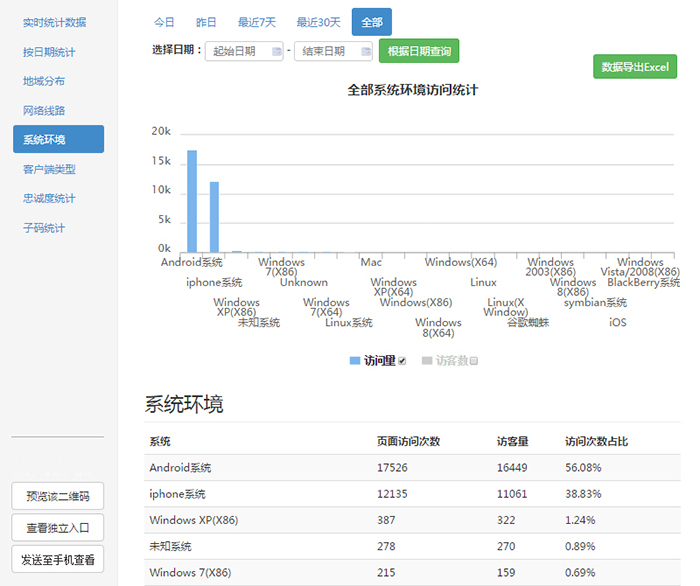Select the 今日 time range tab
Image resolution: width=700 pixels, height=586 pixels.
[164, 22]
